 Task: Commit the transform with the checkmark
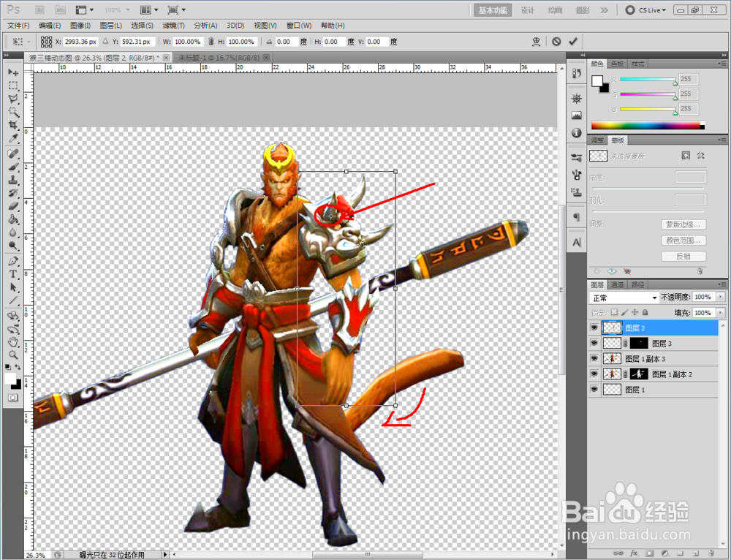573,42
